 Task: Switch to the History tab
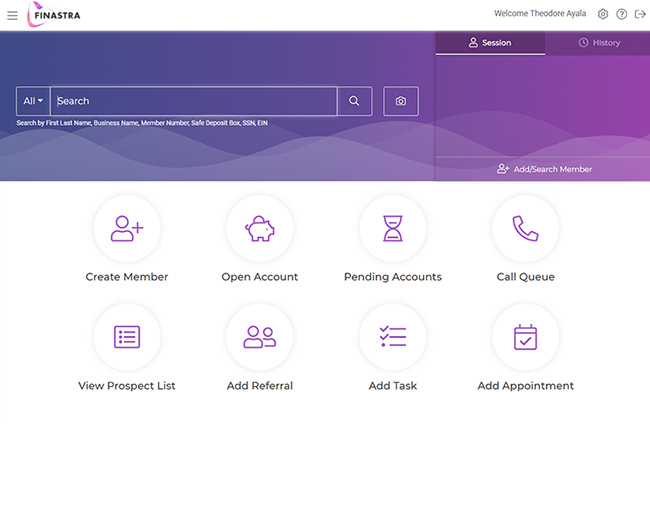[599, 43]
